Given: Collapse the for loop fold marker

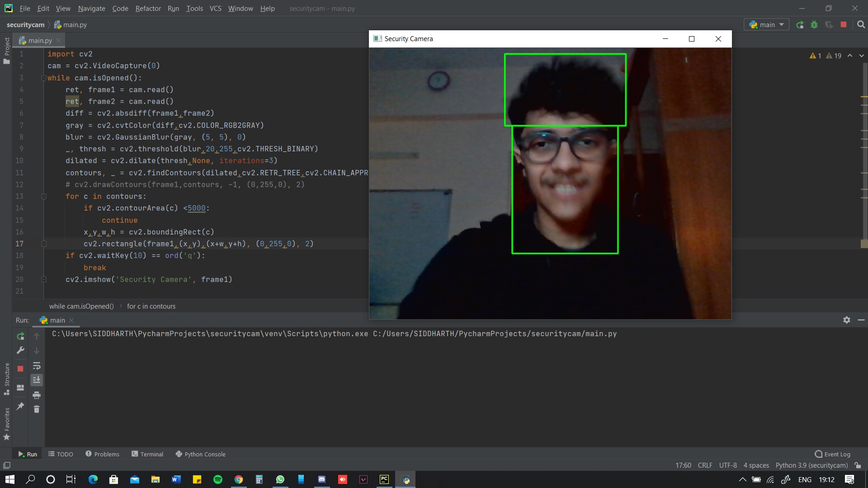Looking at the screenshot, I should click(44, 197).
